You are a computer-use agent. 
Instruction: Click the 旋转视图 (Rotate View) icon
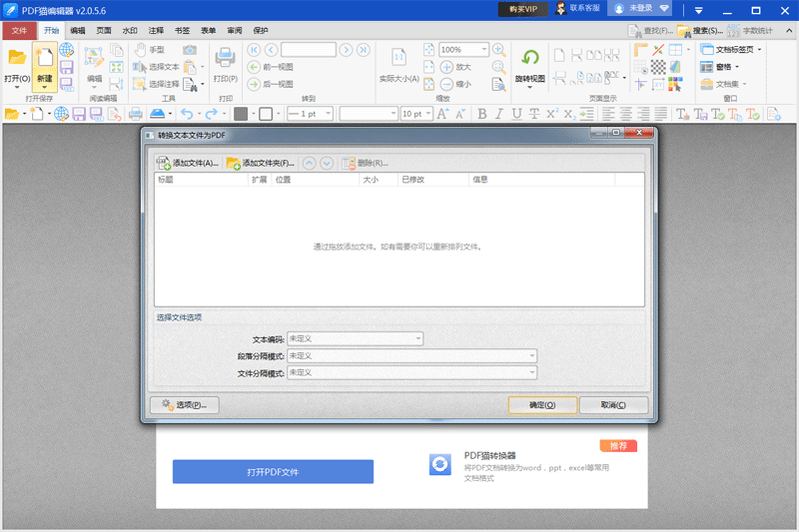(x=530, y=60)
